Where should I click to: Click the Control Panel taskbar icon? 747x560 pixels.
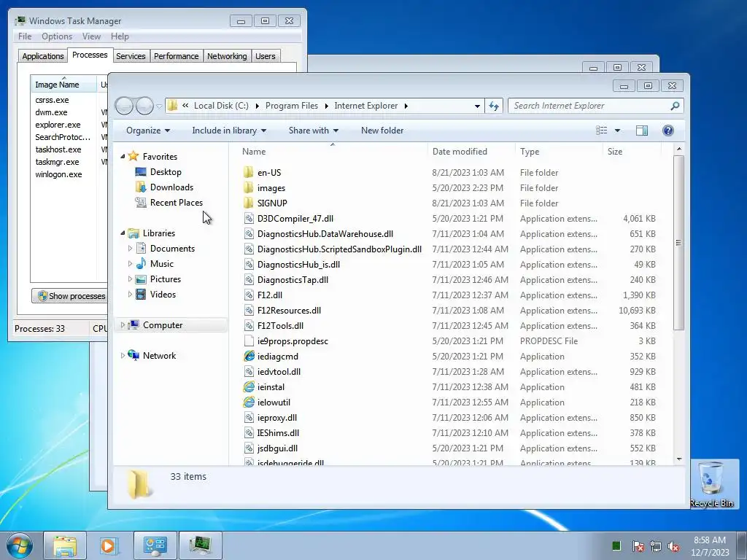pyautogui.click(x=155, y=545)
